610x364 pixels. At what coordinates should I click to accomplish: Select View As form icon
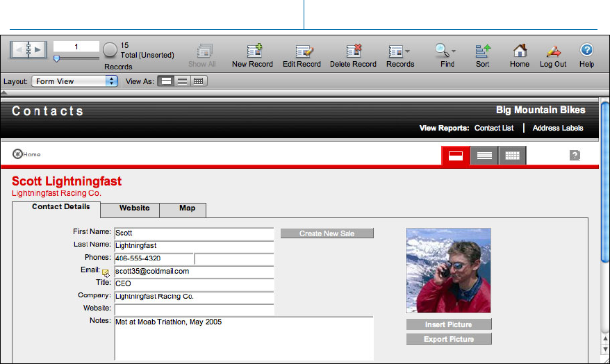pos(166,81)
